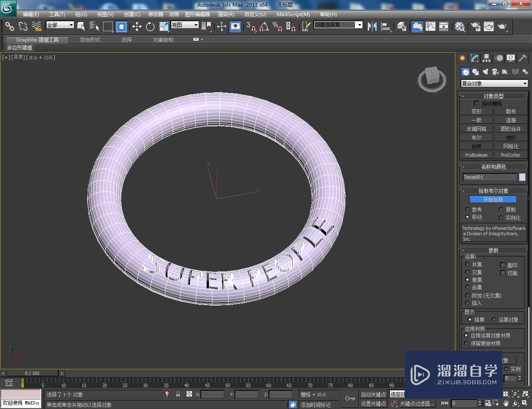Image resolution: width=532 pixels, height=409 pixels.
Task: Open the Layer Manager icon
Action: pyautogui.click(x=401, y=27)
